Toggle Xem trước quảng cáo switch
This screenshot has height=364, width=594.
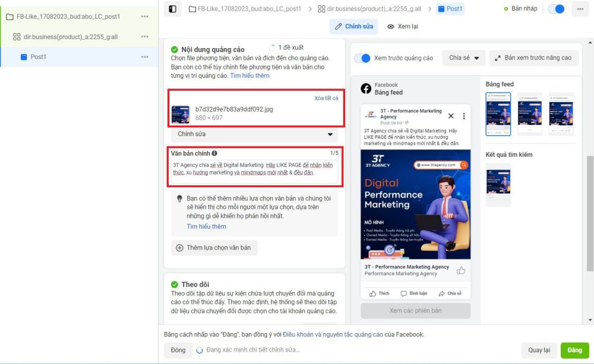362,58
